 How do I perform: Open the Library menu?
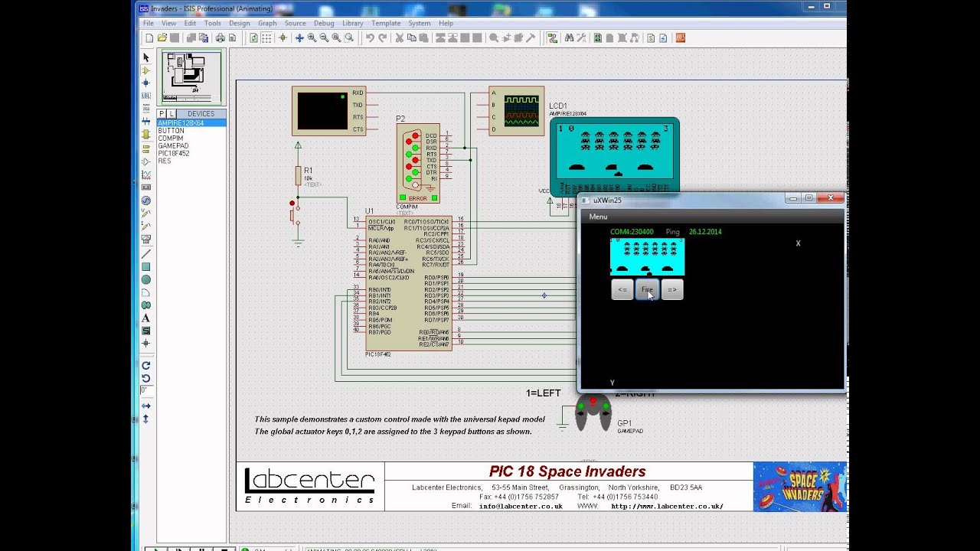352,23
